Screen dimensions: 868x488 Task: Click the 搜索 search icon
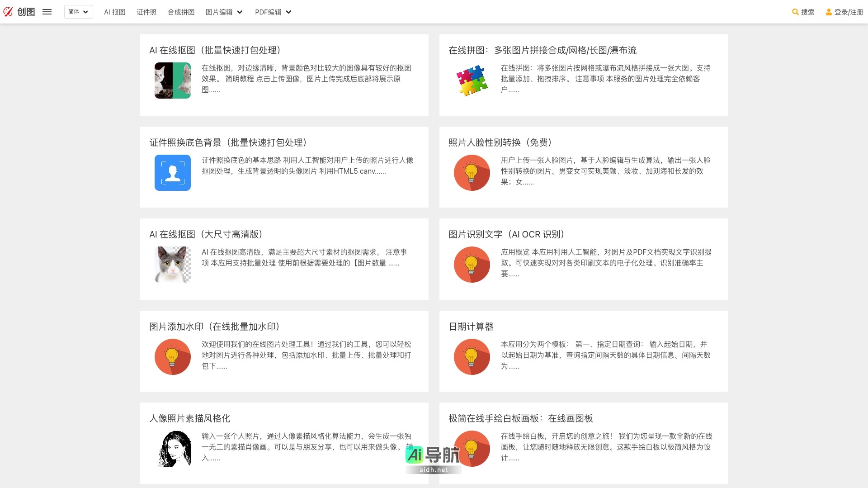click(x=795, y=12)
